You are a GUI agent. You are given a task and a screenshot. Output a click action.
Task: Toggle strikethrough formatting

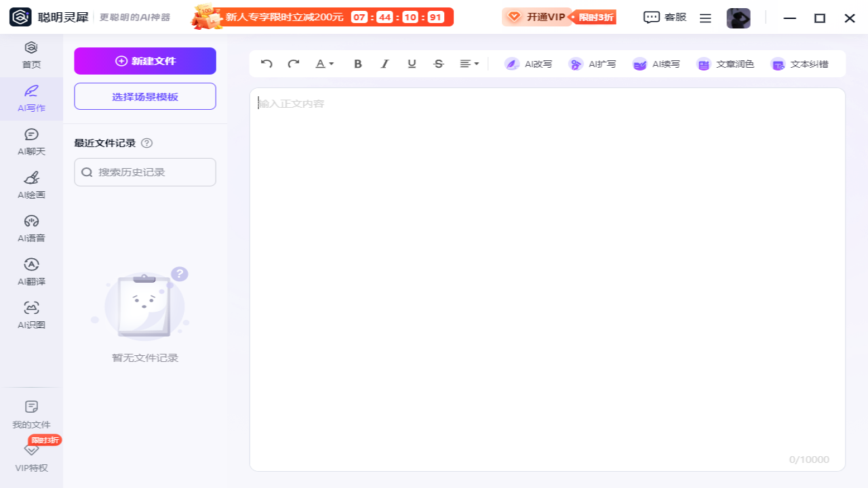438,64
